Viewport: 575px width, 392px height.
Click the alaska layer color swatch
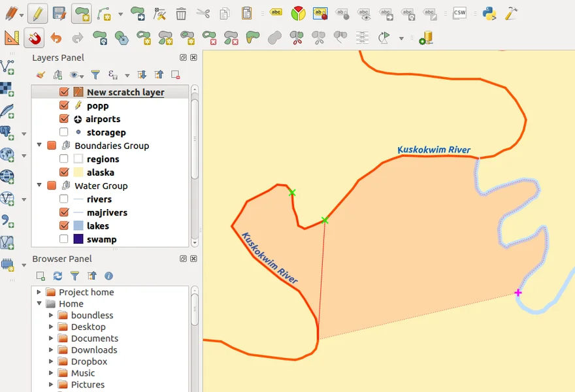tap(78, 172)
